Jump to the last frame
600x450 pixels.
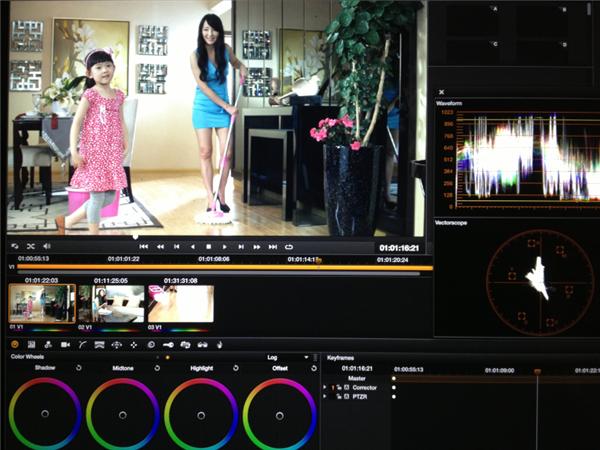click(273, 247)
